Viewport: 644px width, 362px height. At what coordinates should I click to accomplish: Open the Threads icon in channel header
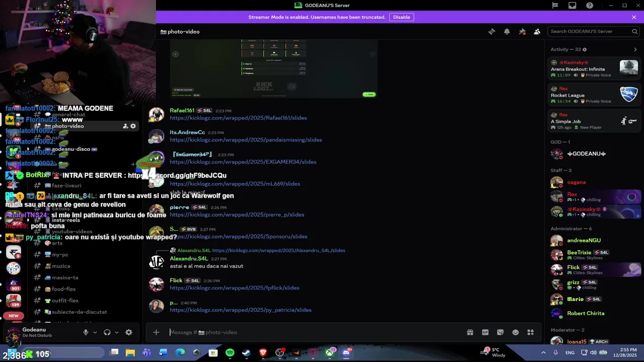point(492,31)
